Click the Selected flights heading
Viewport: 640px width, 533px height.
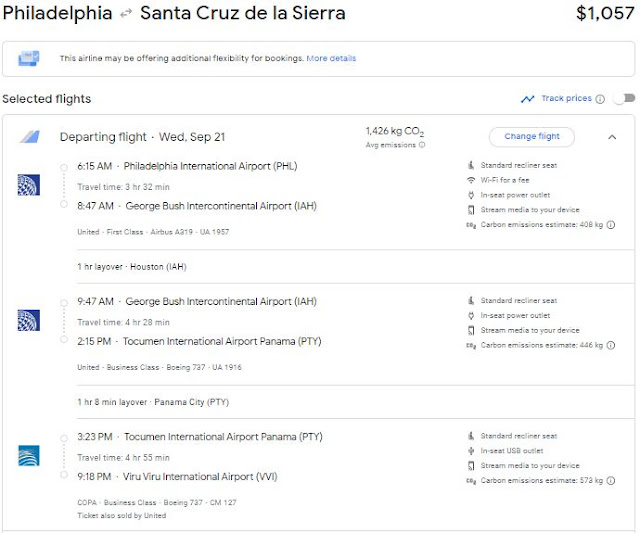pyautogui.click(x=47, y=99)
